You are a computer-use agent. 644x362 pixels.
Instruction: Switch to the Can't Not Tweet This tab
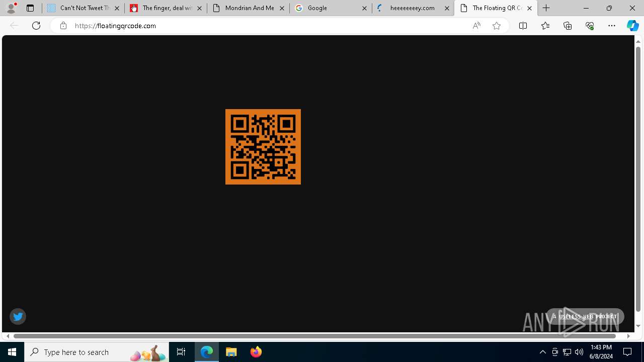point(84,8)
